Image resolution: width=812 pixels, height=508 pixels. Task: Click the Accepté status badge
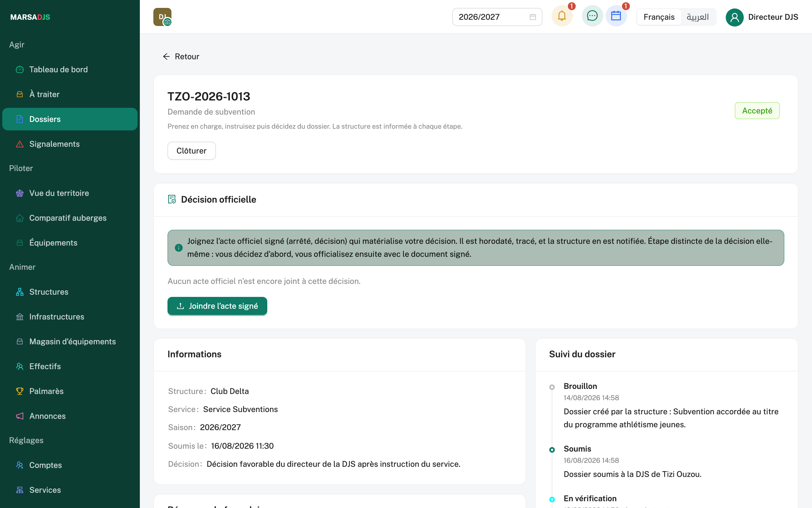point(757,111)
